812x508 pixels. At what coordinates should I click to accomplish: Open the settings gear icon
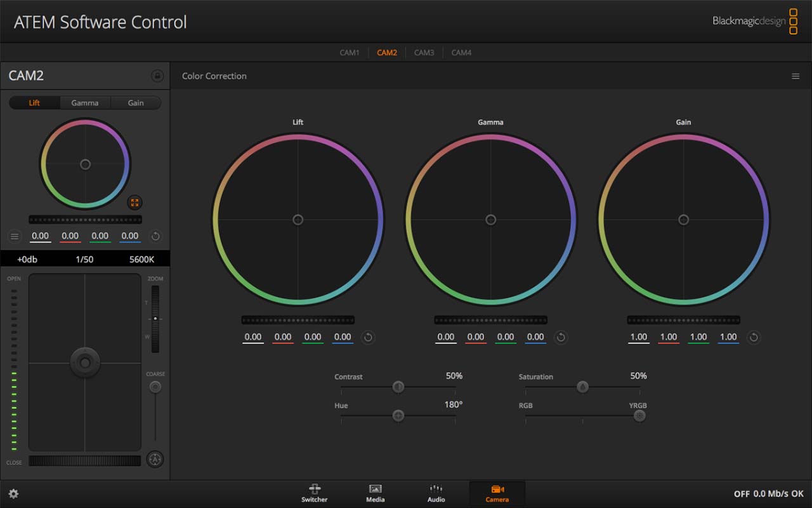(13, 493)
